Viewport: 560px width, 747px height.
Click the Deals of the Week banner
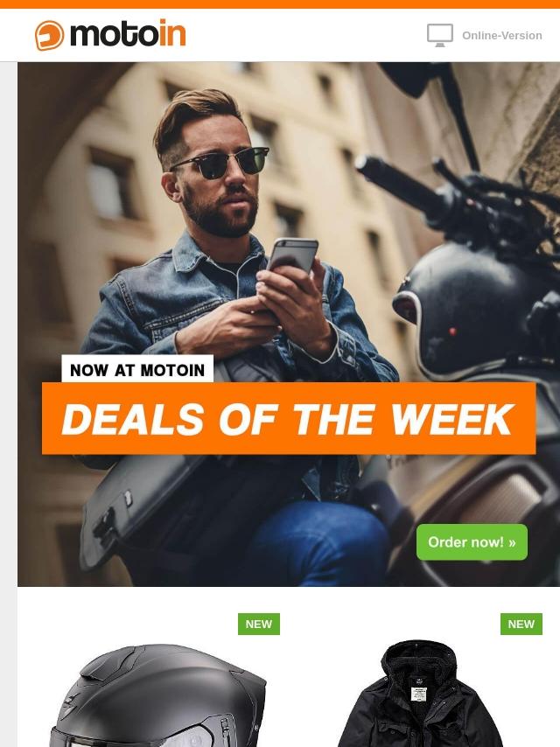pyautogui.click(x=289, y=418)
